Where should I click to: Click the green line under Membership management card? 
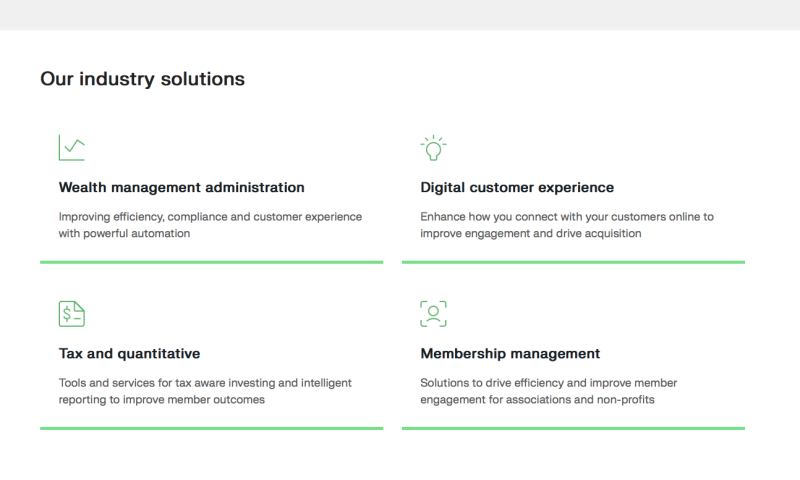pos(573,428)
